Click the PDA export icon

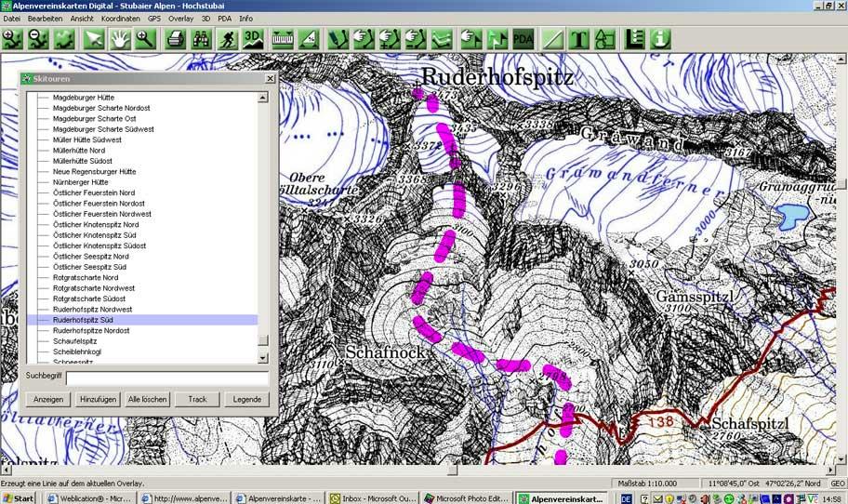point(523,39)
